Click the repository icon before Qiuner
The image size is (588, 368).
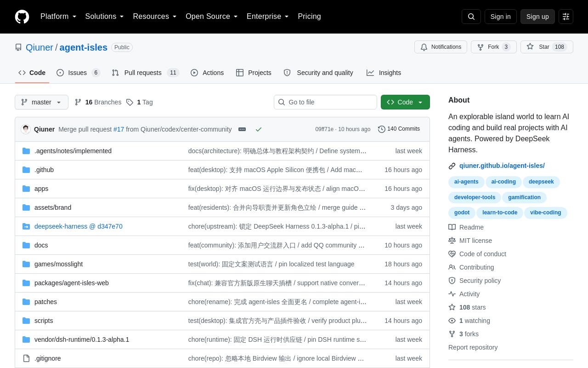point(18,47)
